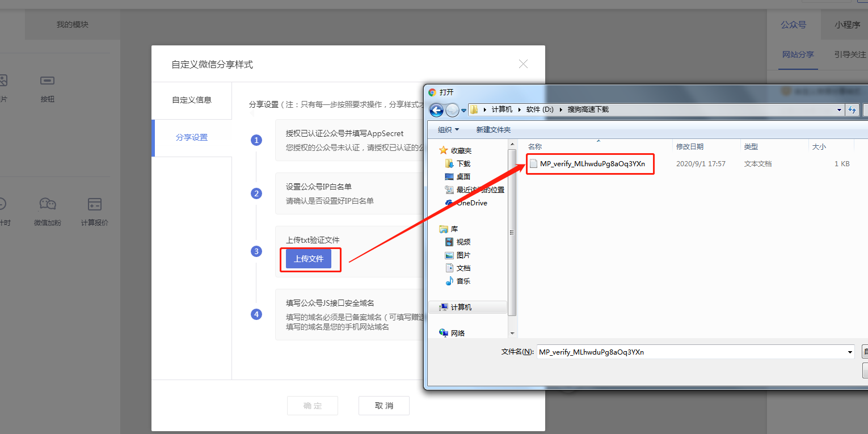Image resolution: width=868 pixels, height=434 pixels.
Task: Open the address bar history dropdown arrow
Action: click(840, 109)
